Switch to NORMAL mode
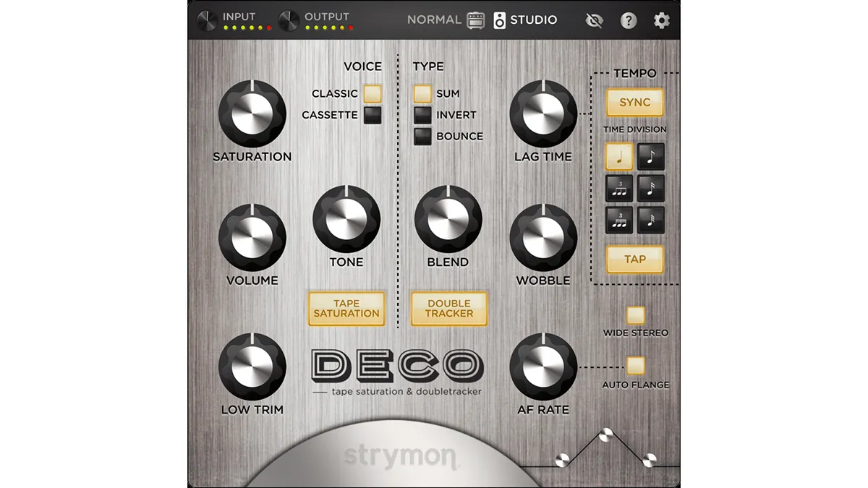 tap(434, 20)
